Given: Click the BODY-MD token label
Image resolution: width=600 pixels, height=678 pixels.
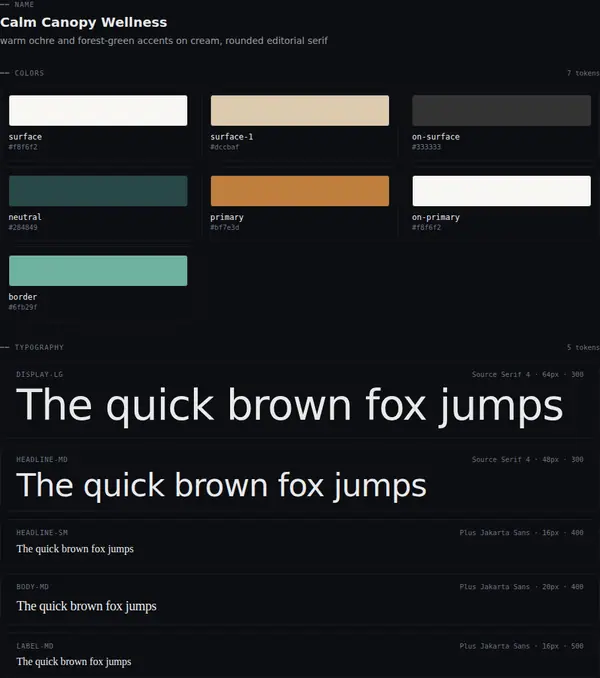Looking at the screenshot, I should 32,587.
